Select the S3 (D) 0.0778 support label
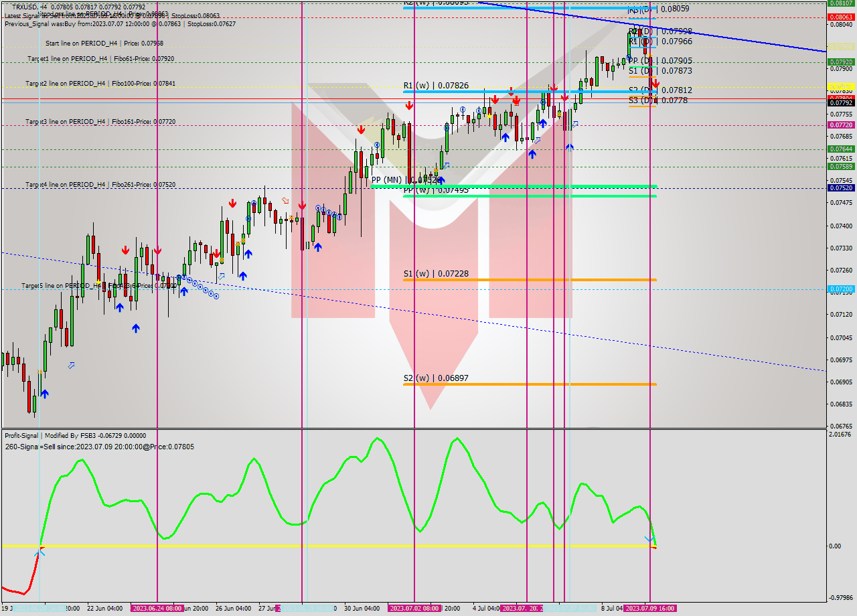 tap(657, 100)
